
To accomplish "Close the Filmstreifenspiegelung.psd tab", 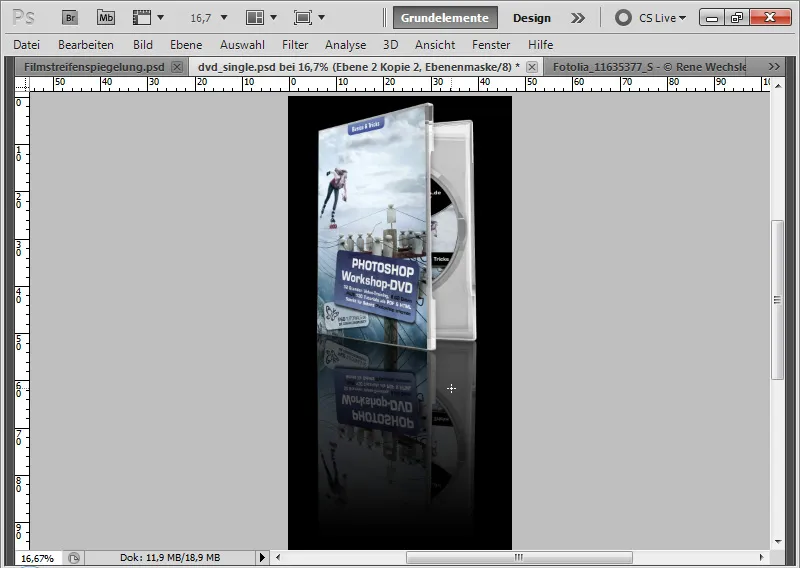I will click(x=177, y=67).
